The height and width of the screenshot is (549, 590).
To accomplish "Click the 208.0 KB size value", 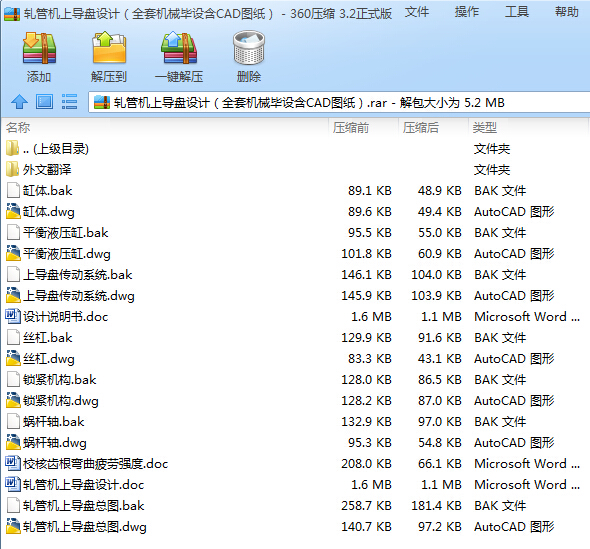I will pos(366,464).
